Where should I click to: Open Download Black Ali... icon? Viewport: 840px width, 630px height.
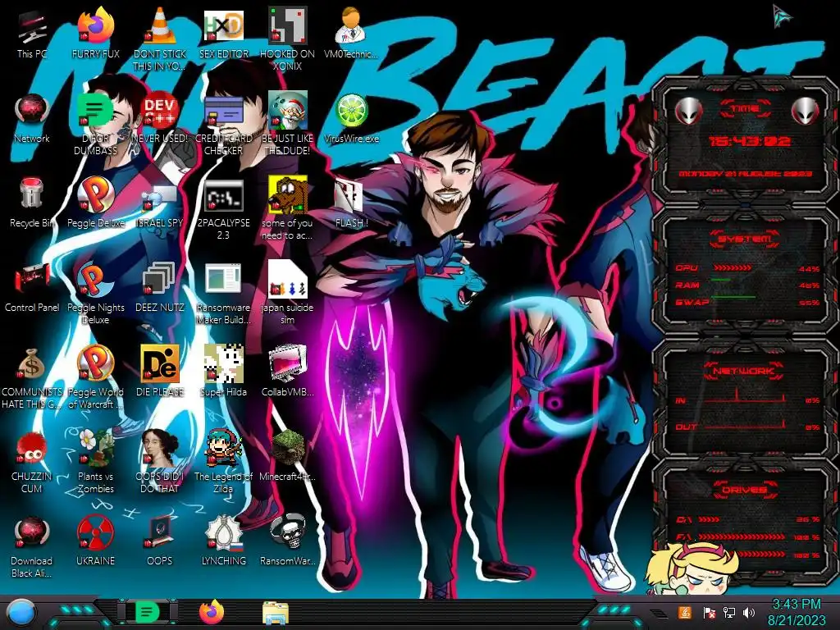click(x=31, y=532)
